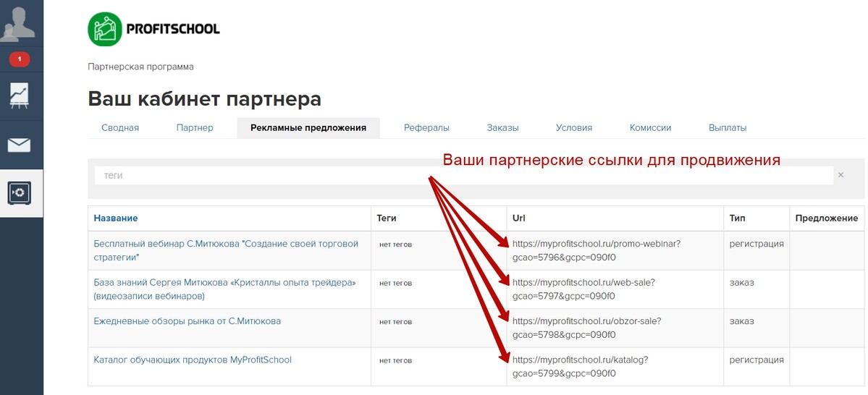Click нет тегов in the Каталог row
Viewport: 868px width, 395px height.
(x=395, y=360)
